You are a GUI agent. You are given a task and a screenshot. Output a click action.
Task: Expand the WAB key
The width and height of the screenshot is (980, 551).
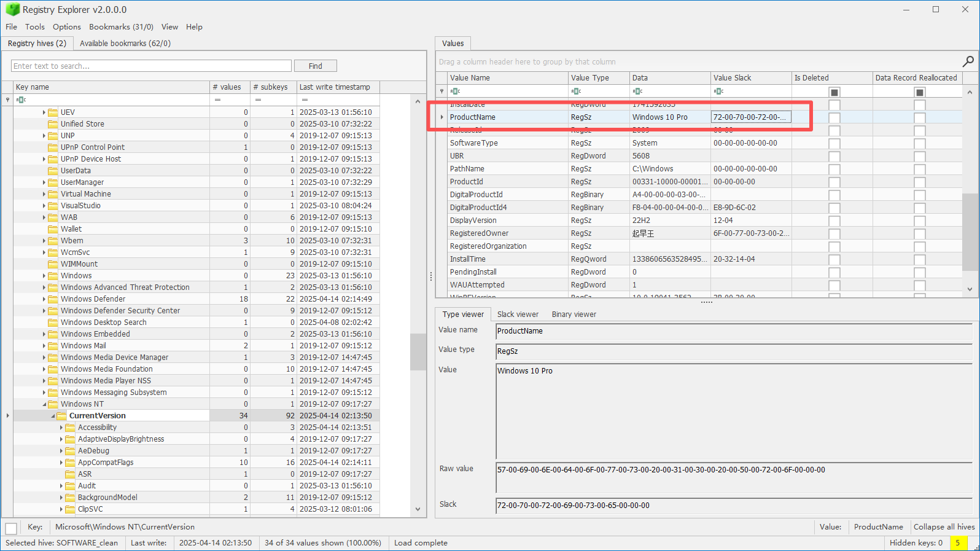(44, 217)
